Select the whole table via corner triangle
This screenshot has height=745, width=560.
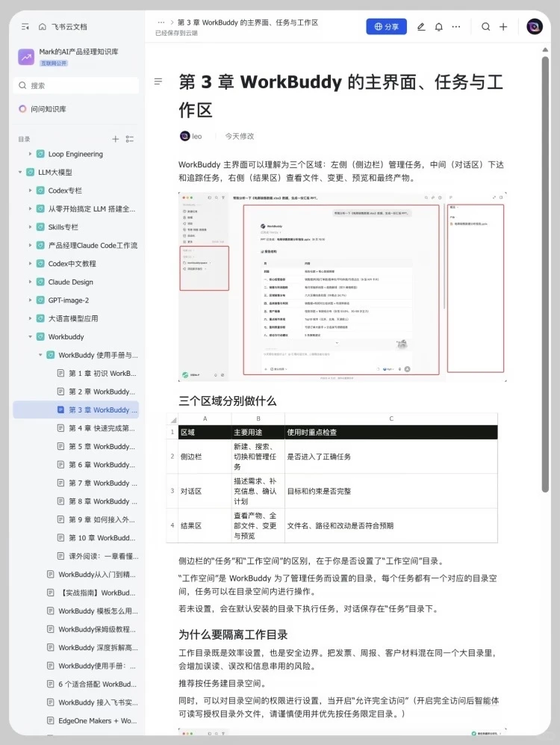(x=172, y=419)
